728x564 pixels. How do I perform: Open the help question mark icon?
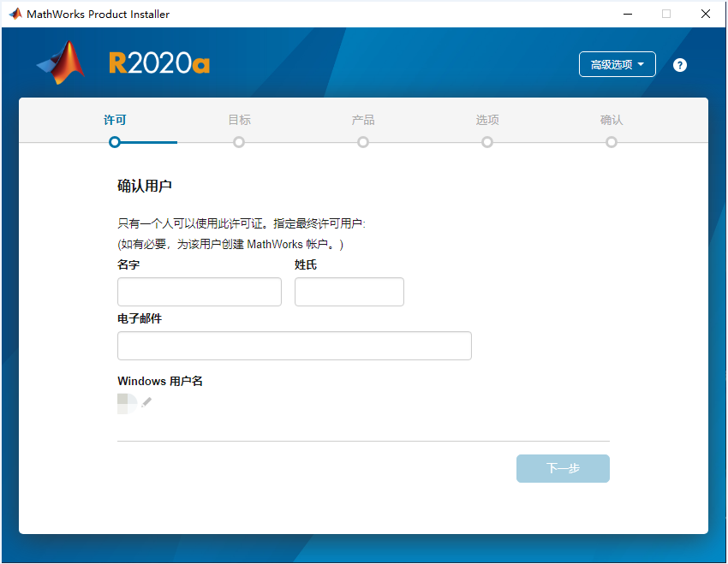point(680,65)
